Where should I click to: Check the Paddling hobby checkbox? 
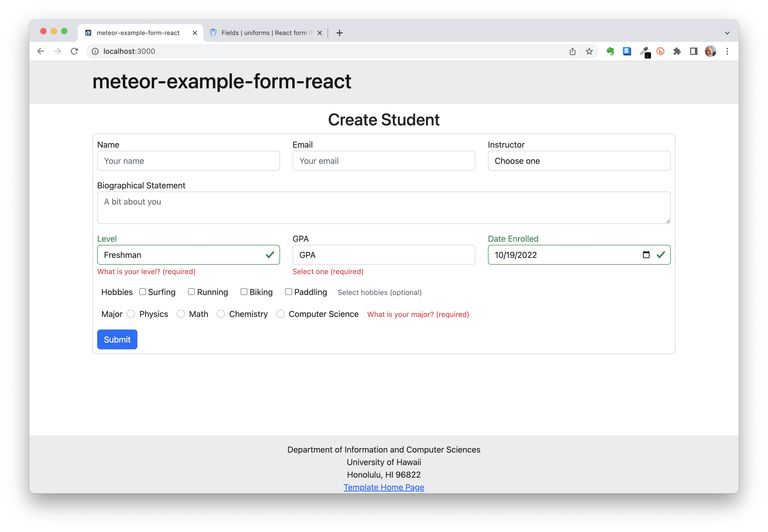point(289,292)
